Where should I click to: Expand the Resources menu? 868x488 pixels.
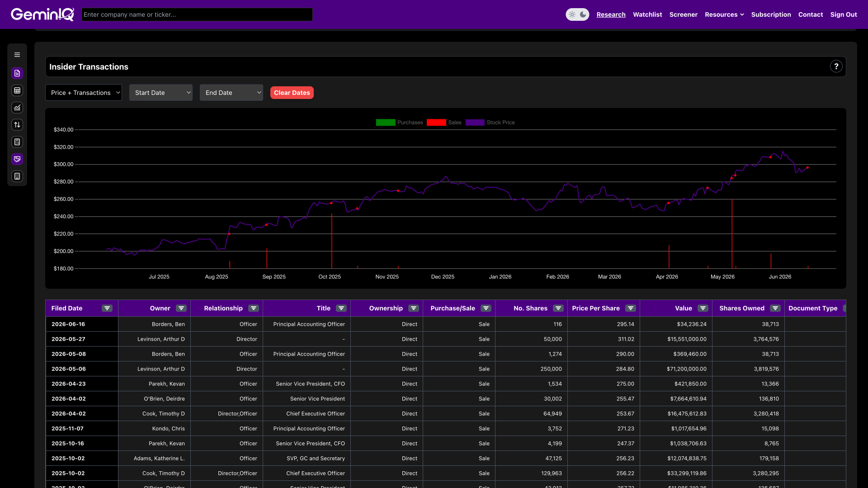pyautogui.click(x=724, y=14)
